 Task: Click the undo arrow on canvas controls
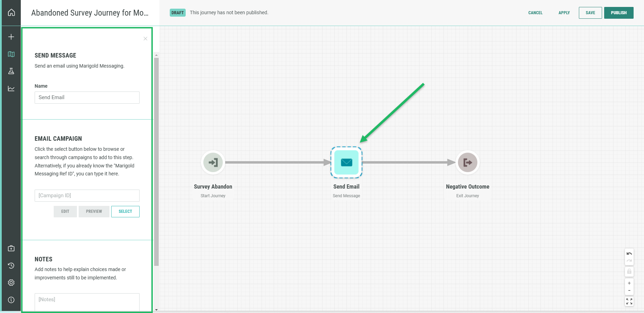click(629, 254)
